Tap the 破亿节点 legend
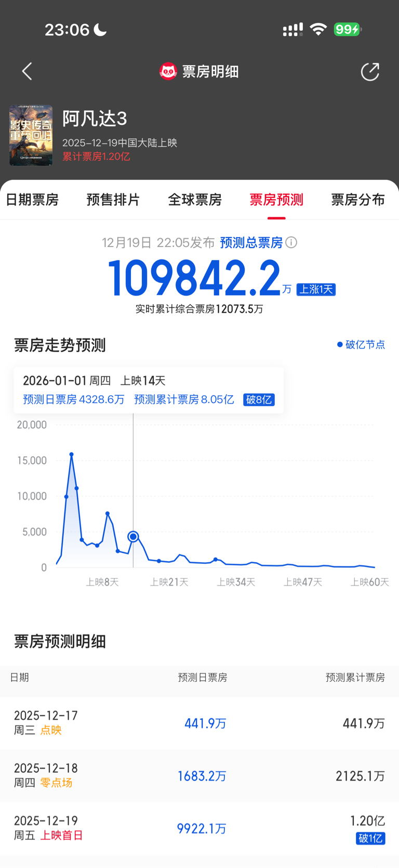 point(361,344)
